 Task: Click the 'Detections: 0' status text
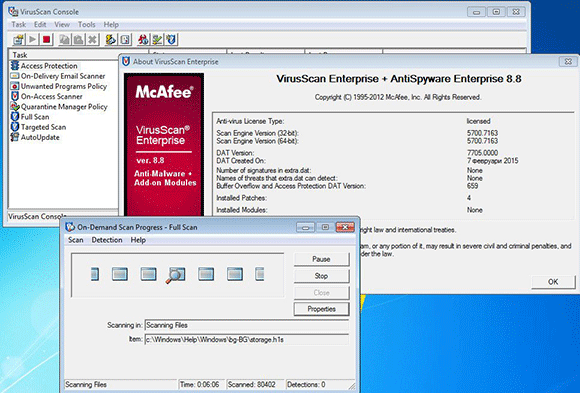(x=306, y=385)
